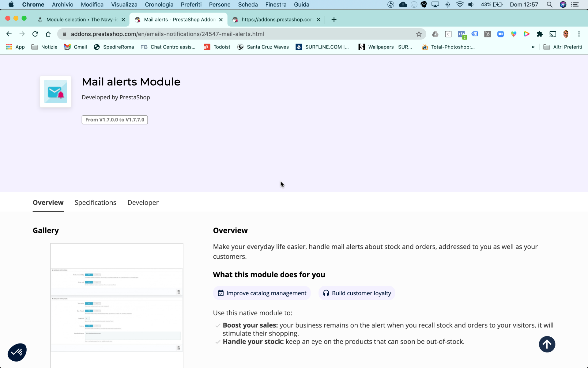Go to the browser home page
The image size is (588, 368).
pyautogui.click(x=48, y=34)
